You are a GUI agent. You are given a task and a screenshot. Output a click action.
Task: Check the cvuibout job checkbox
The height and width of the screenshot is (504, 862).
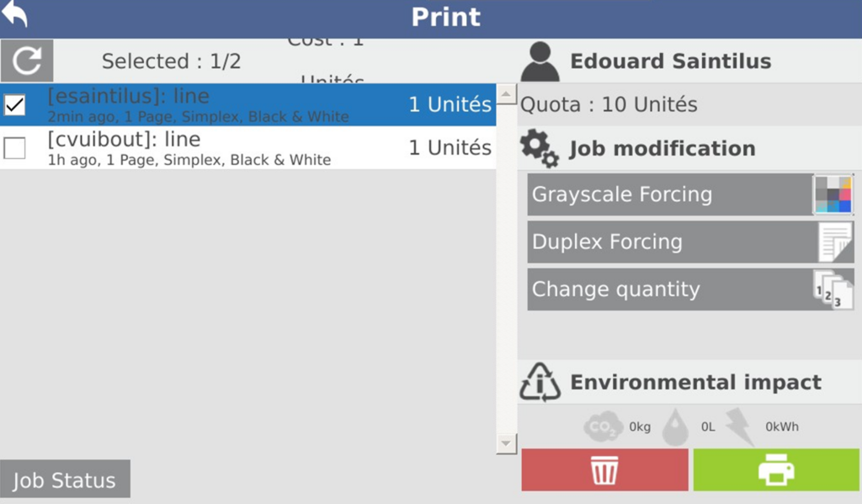15,148
